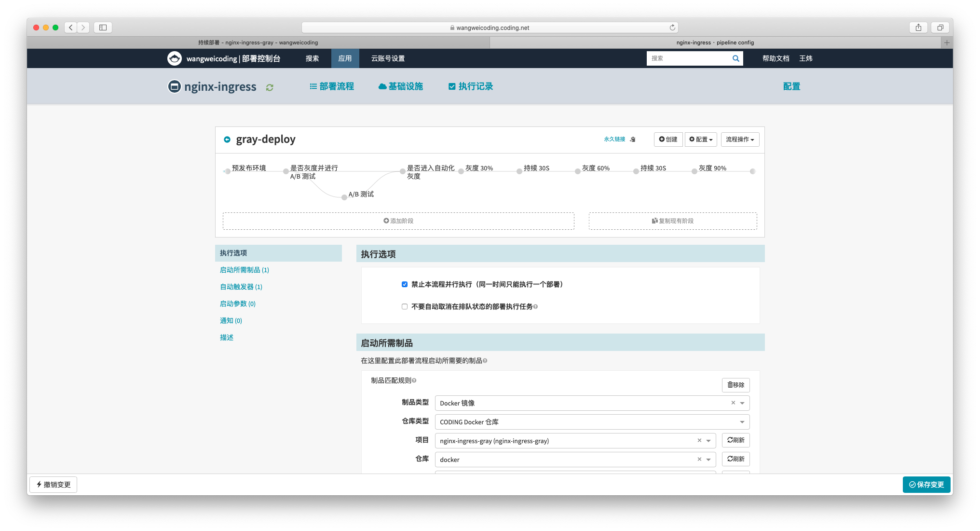Open 自动触发器 (1) sidebar link
The image size is (980, 531).
click(241, 287)
